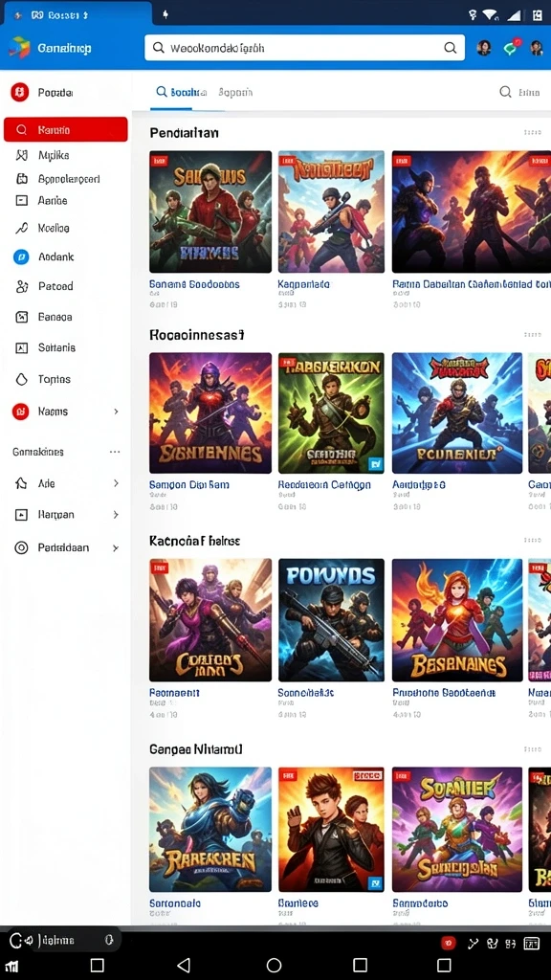
Task: Open the 'POKVNDS' soldier thumbnail
Action: [x=331, y=620]
